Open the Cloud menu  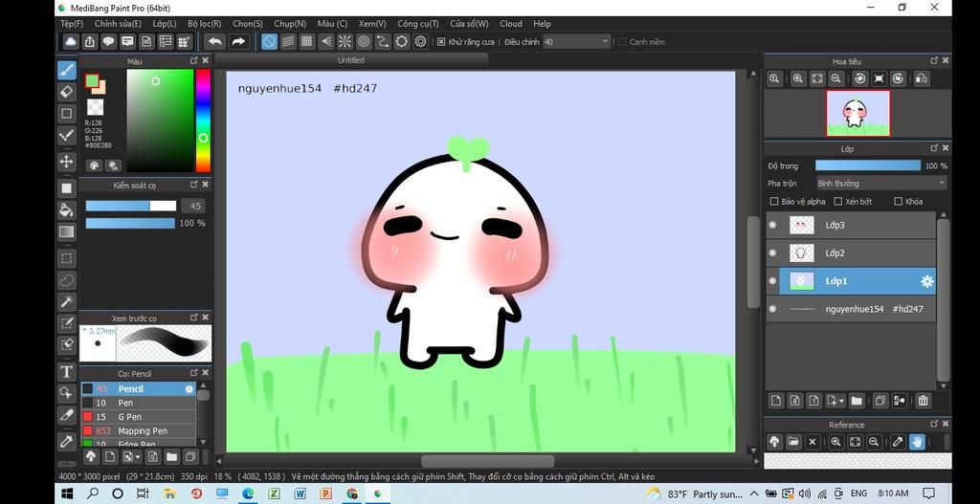click(511, 24)
